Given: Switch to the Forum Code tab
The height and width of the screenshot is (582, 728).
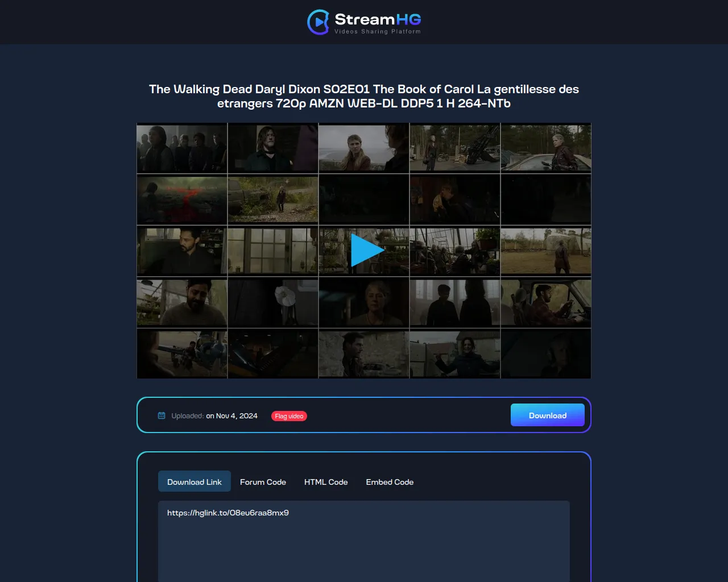Looking at the screenshot, I should click(x=263, y=481).
